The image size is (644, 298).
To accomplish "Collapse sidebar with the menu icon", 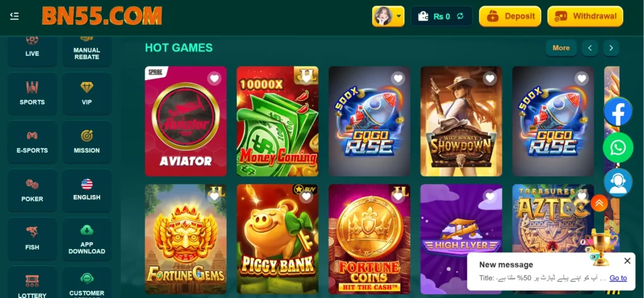I will 14,16.
